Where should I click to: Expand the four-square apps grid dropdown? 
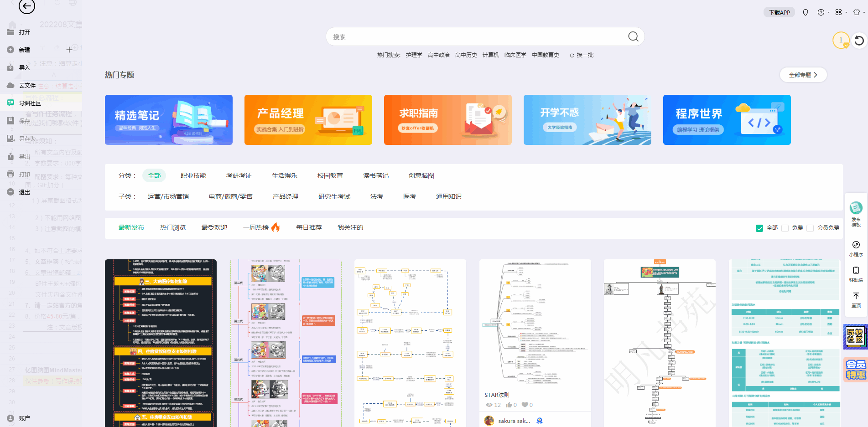coord(841,12)
